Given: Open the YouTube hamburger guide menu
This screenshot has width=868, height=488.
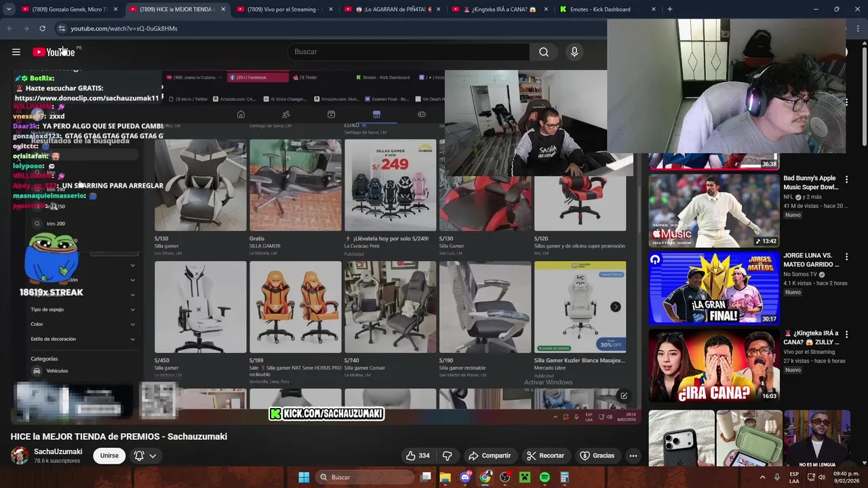Looking at the screenshot, I should (16, 52).
